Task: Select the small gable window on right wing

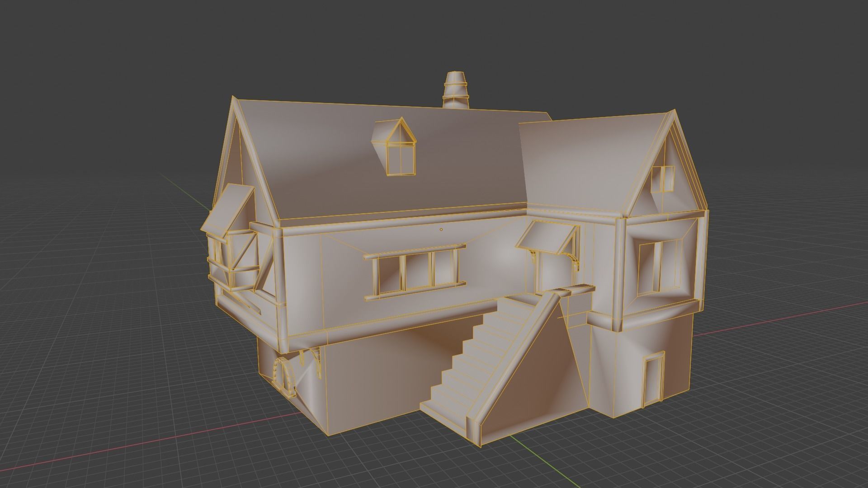Action: [663, 179]
